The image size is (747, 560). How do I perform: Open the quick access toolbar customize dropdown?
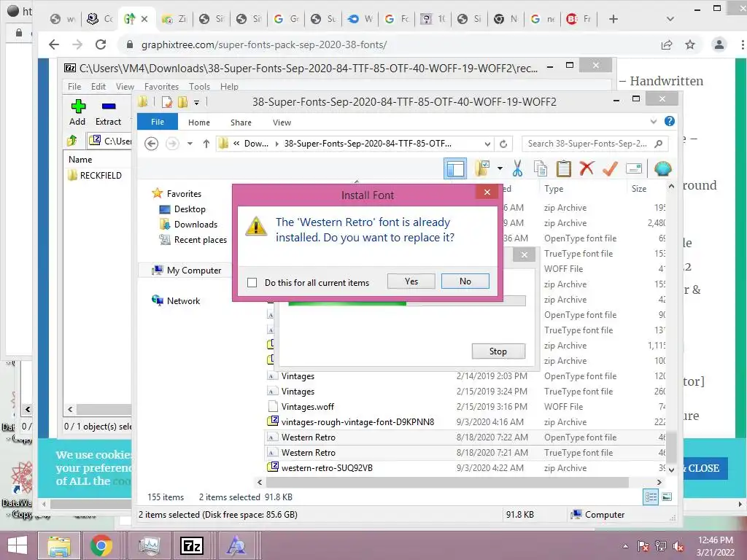[196, 102]
